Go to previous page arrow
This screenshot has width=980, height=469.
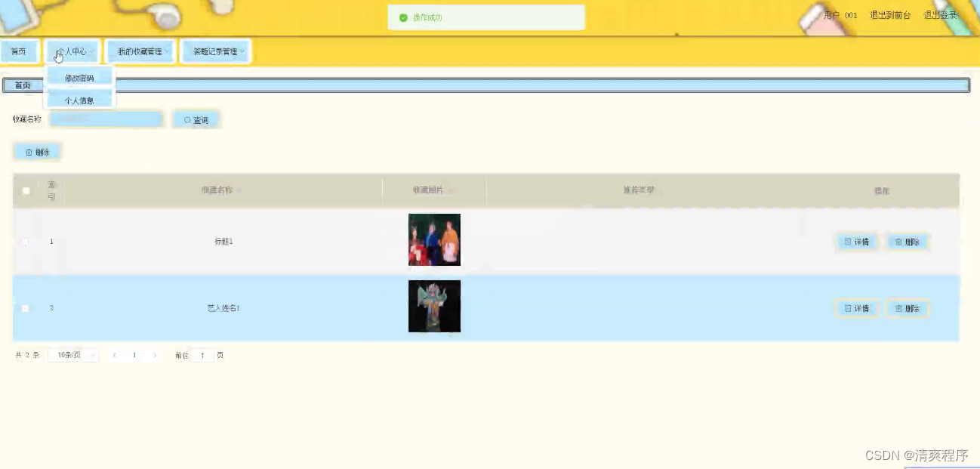[115, 355]
